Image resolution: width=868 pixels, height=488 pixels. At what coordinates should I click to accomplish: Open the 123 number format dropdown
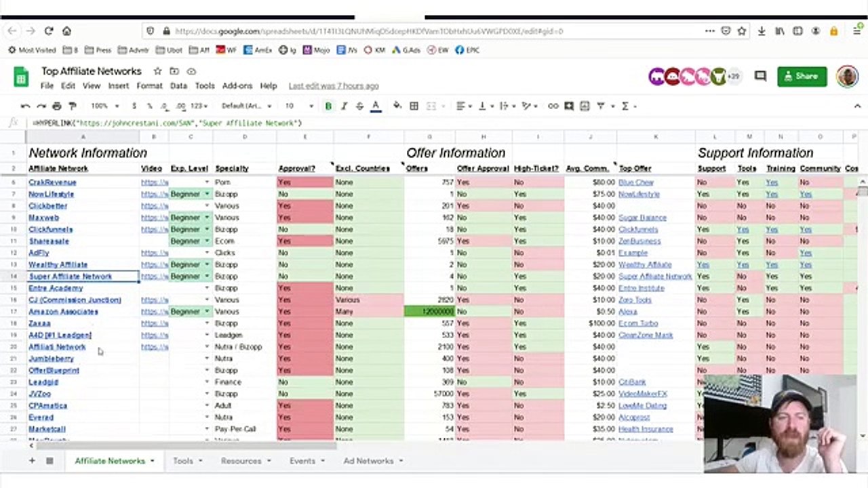pyautogui.click(x=199, y=106)
